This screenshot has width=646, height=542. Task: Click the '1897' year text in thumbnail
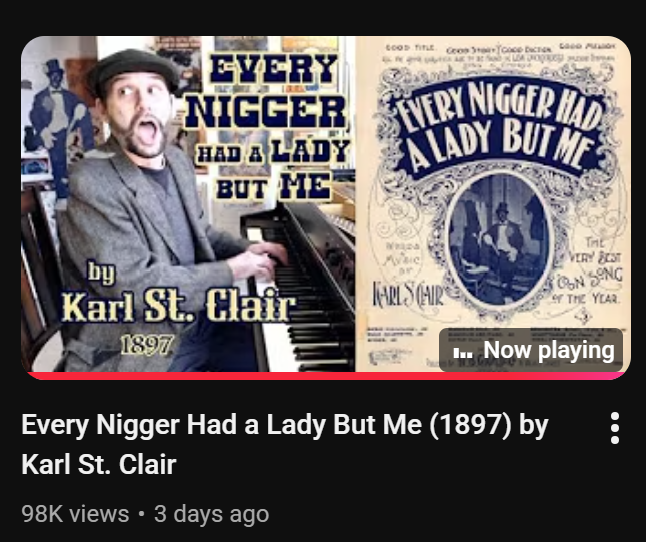tap(147, 344)
